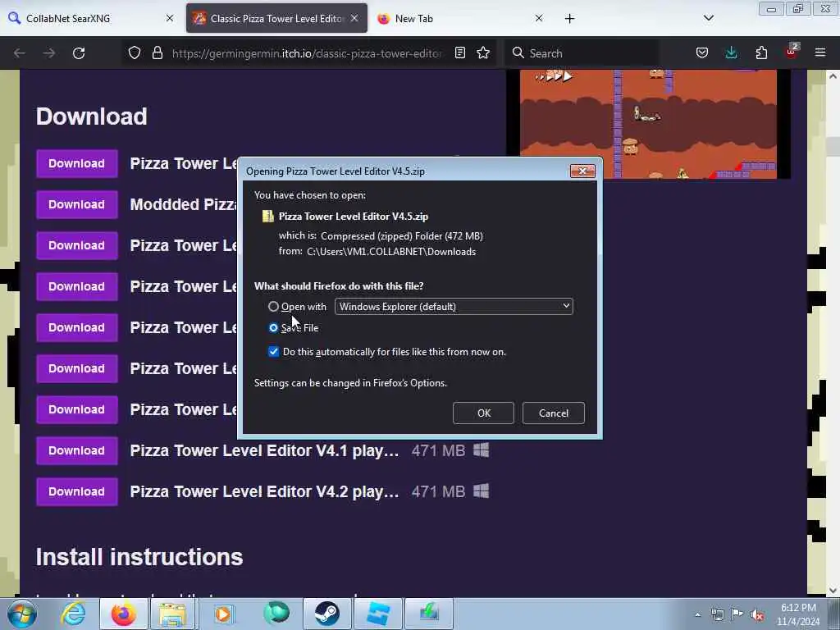The height and width of the screenshot is (630, 840).
Task: Open the extensions puzzle icon
Action: click(761, 53)
